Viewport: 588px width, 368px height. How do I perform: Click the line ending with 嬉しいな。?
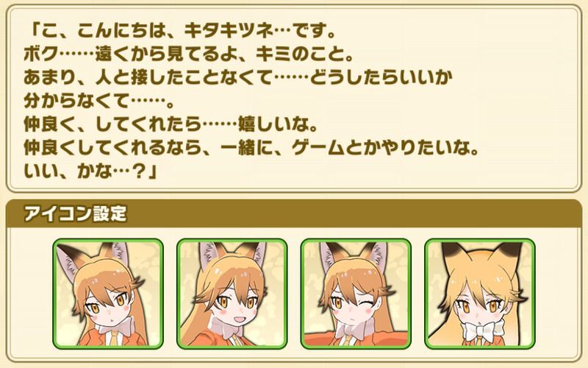click(171, 124)
